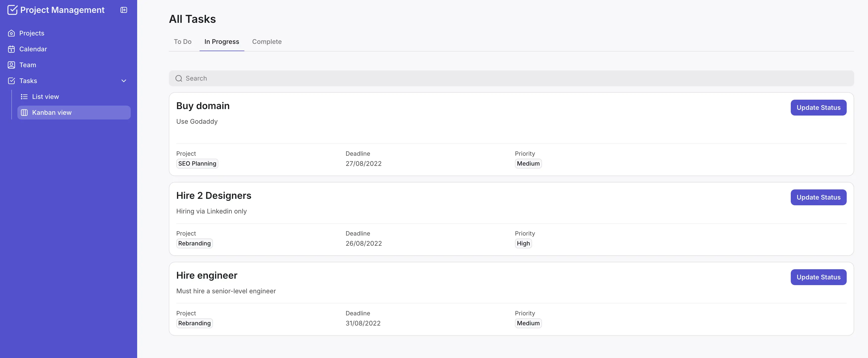Viewport: 868px width, 358px height.
Task: Update Status of Hire 2 Designers task
Action: point(818,197)
